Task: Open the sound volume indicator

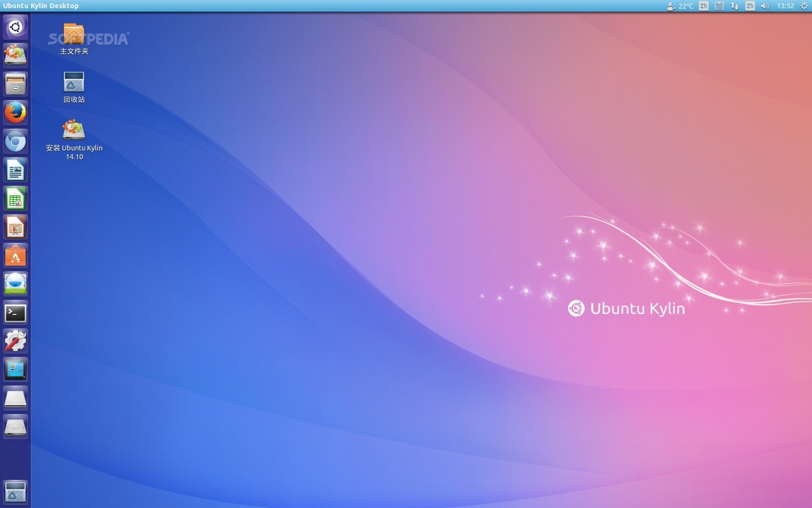Action: 765,6
